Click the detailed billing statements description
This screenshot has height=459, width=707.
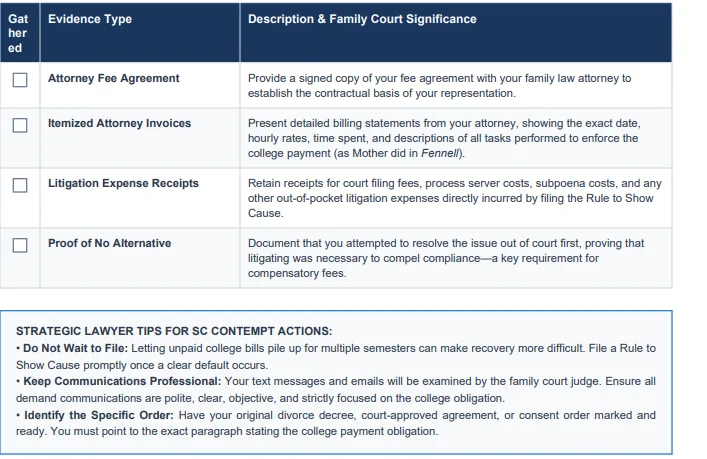pyautogui.click(x=444, y=138)
